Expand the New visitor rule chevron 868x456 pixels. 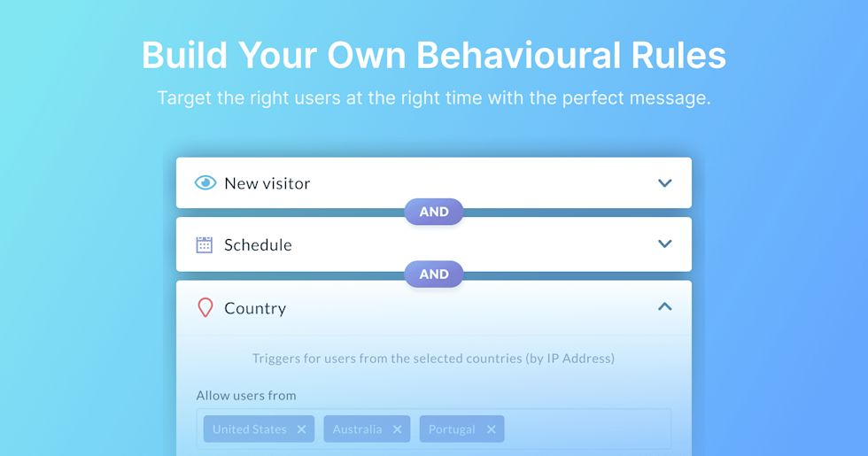(665, 183)
